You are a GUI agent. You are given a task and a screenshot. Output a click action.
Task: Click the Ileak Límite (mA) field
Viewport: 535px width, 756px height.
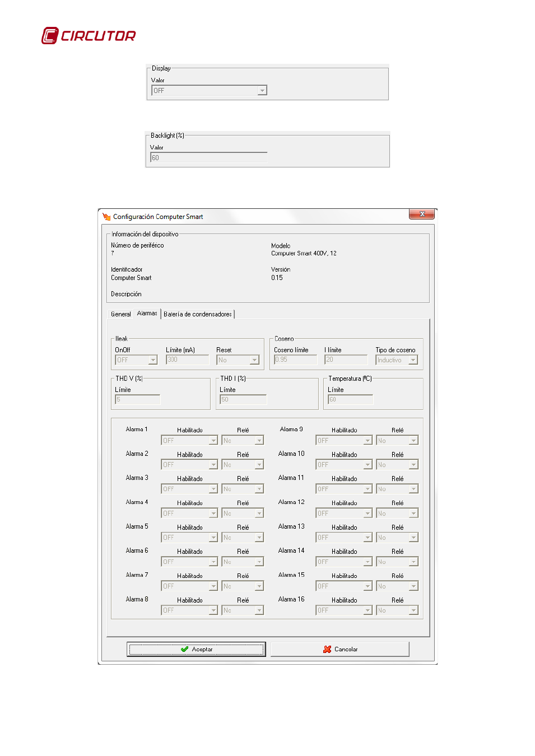click(188, 360)
